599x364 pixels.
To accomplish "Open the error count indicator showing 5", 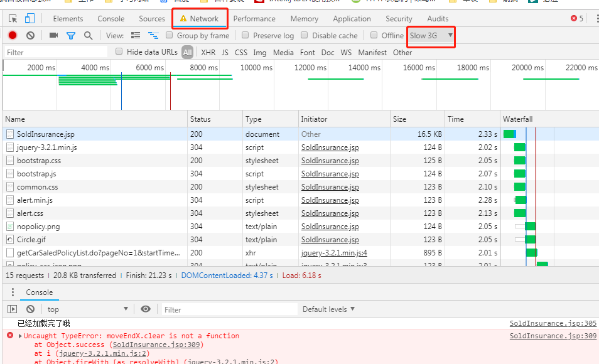I will coord(577,18).
